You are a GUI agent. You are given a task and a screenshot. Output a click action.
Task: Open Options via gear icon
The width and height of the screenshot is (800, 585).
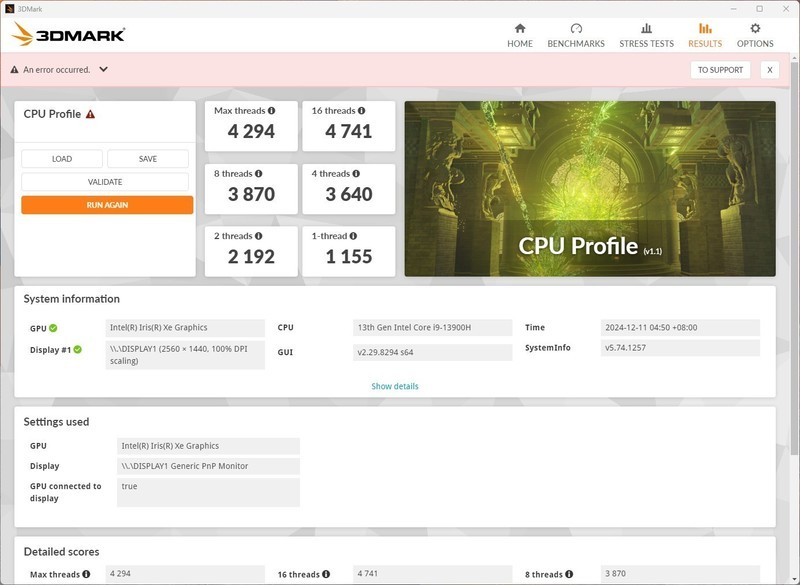(755, 28)
